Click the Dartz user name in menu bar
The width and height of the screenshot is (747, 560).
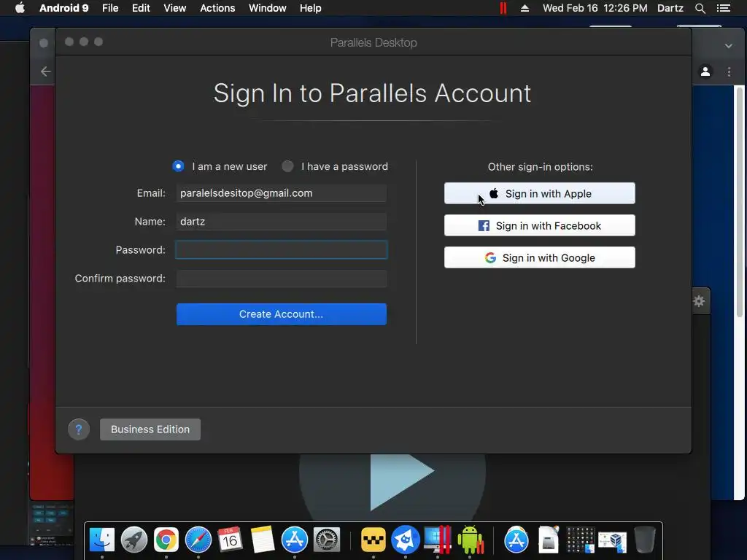click(x=670, y=8)
